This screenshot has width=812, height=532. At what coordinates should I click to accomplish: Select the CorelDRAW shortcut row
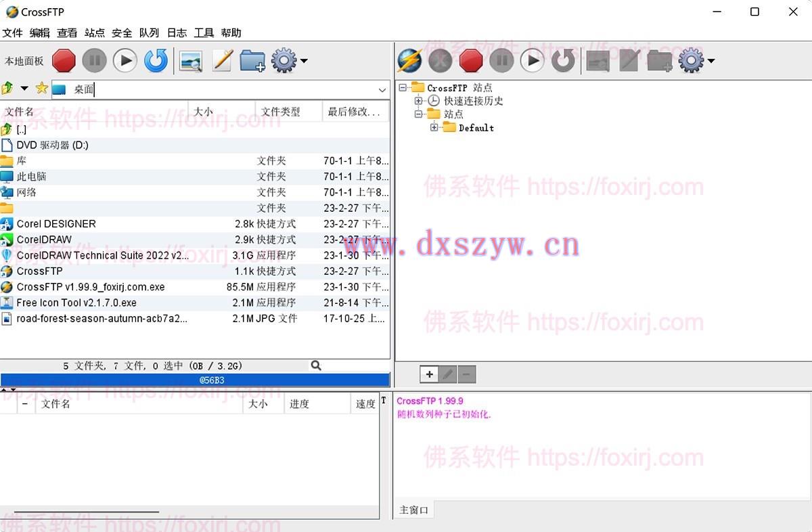coord(195,240)
